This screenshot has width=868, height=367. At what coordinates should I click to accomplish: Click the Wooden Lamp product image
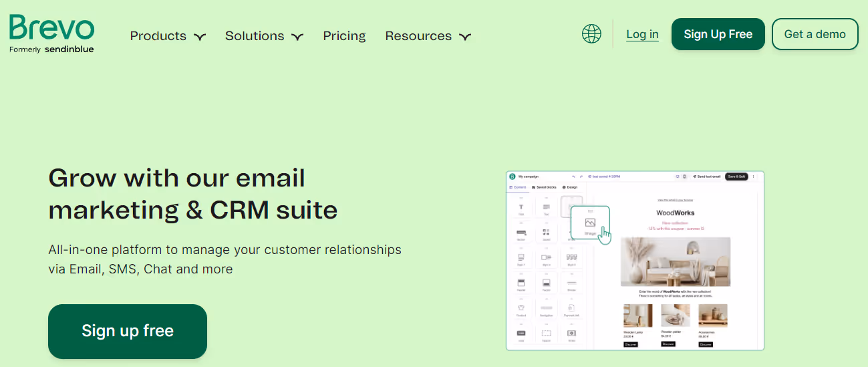click(637, 316)
